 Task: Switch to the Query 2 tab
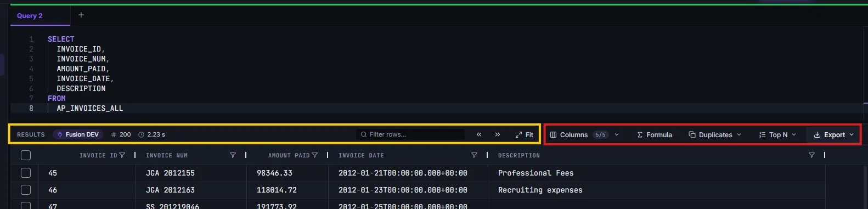[x=30, y=15]
